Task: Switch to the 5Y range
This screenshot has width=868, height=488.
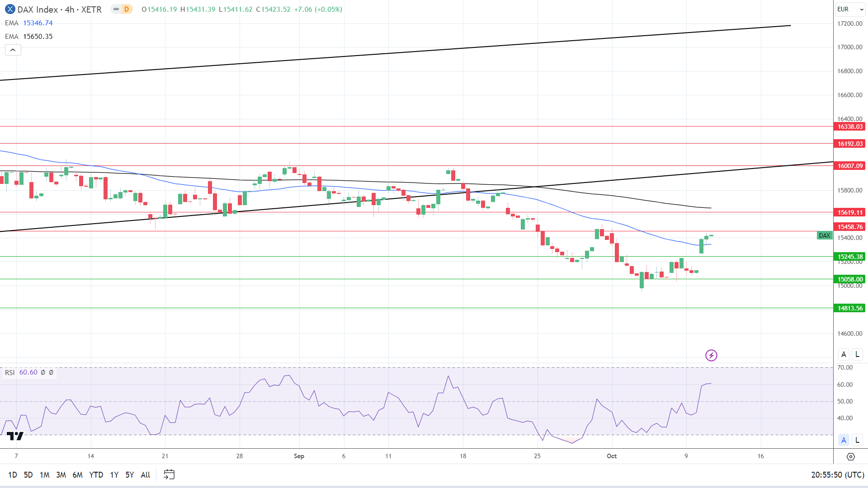Action: click(130, 475)
